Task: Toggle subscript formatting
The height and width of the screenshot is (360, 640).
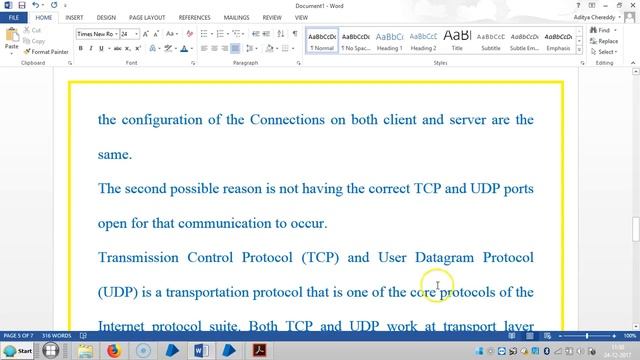Action: click(x=128, y=48)
